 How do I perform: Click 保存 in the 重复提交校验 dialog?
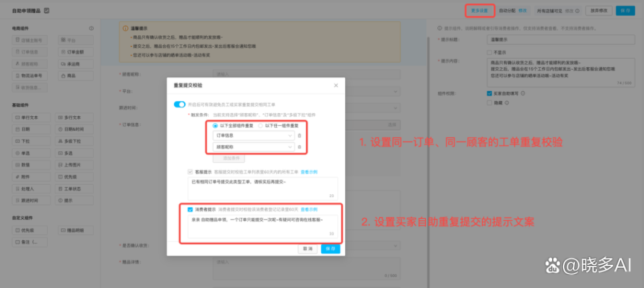click(331, 249)
